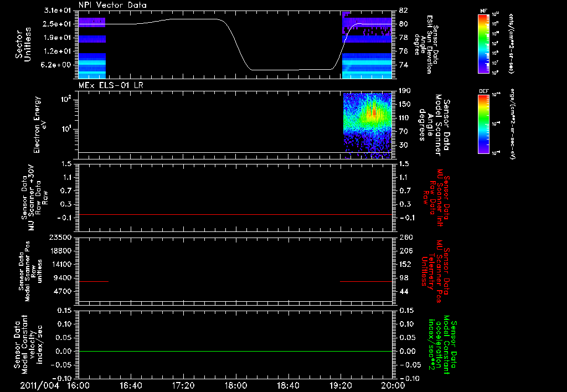Click the 9400 tick label
Screen dimensions: 567x392
point(63,278)
